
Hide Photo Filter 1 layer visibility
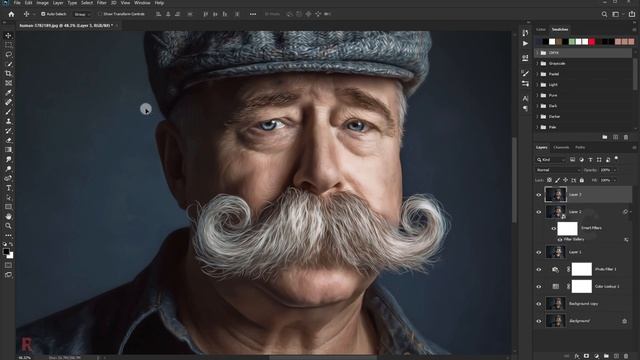[x=539, y=269]
